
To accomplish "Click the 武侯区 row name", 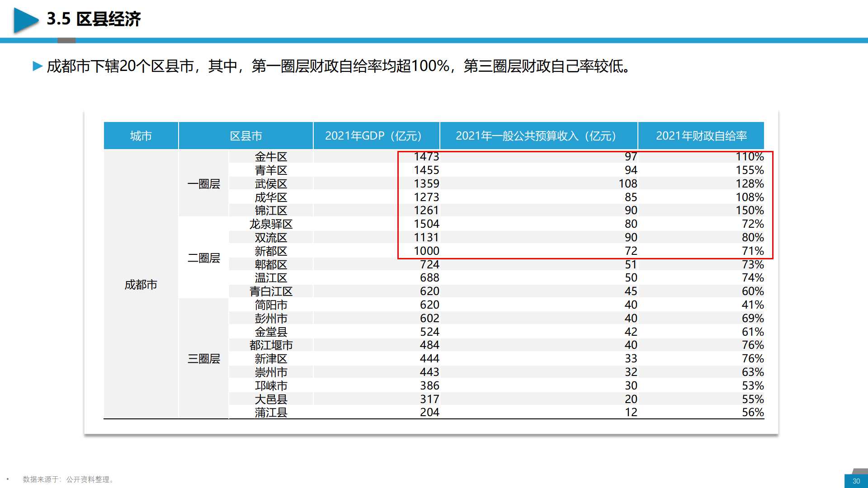I will click(271, 184).
